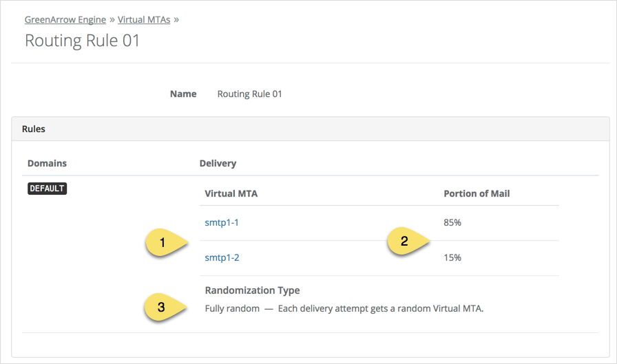The width and height of the screenshot is (617, 364).
Task: Click the Virtual MTA column header
Action: click(231, 193)
